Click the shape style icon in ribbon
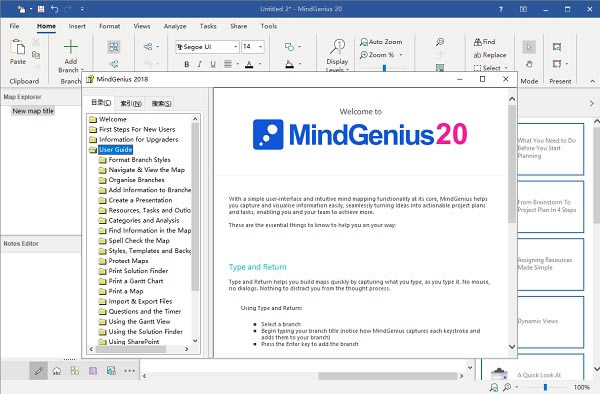600x394 pixels. coord(289,47)
